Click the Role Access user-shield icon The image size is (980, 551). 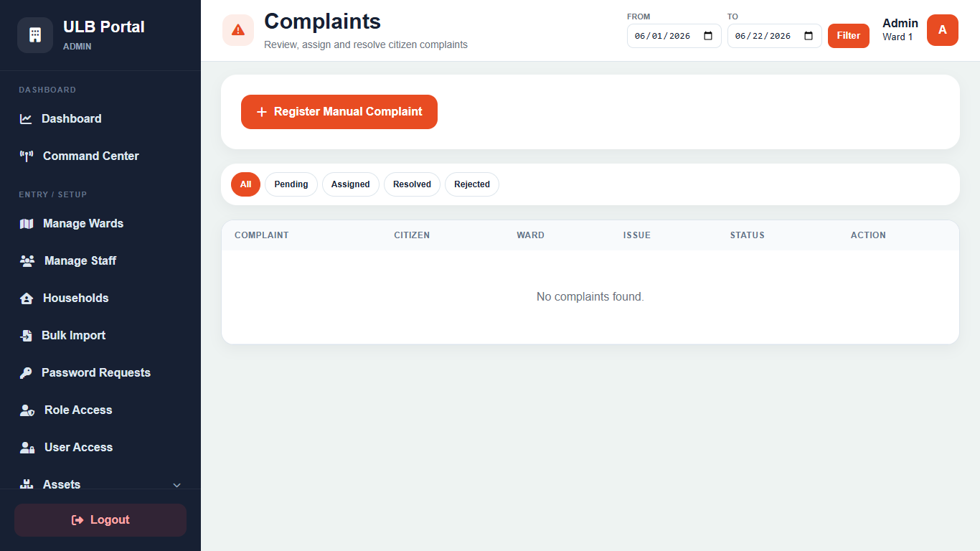tap(27, 410)
